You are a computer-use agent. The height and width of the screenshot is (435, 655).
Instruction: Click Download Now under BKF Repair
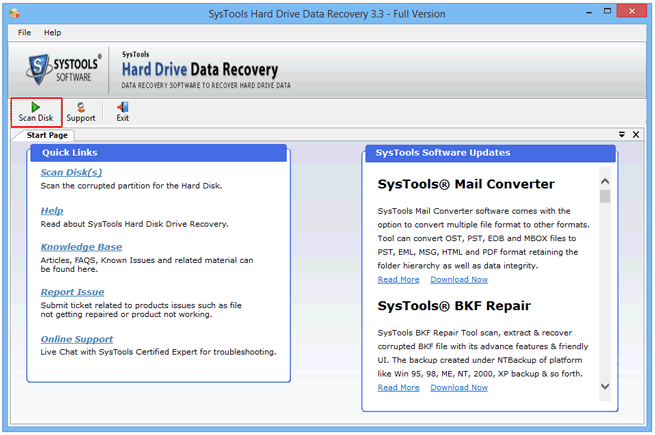(x=459, y=388)
